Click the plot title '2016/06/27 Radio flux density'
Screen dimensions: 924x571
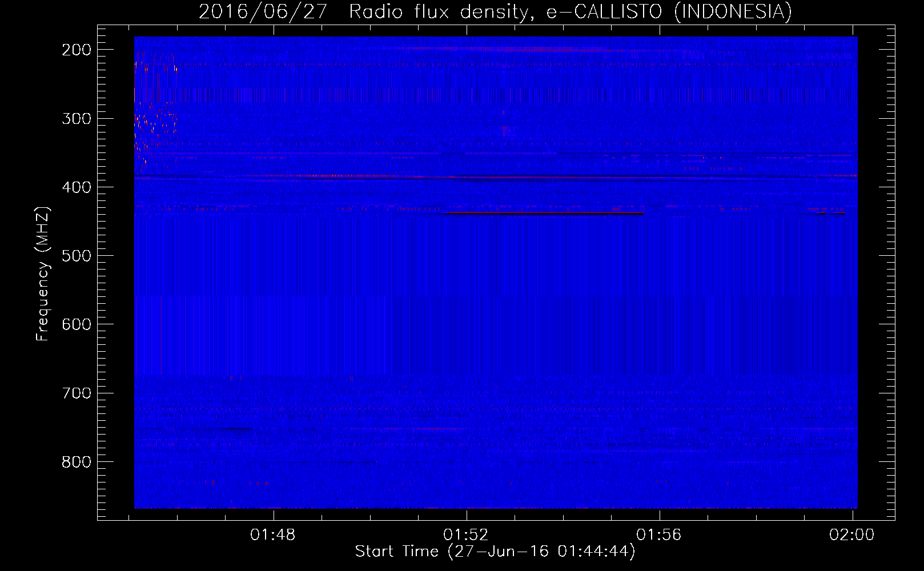click(x=495, y=11)
